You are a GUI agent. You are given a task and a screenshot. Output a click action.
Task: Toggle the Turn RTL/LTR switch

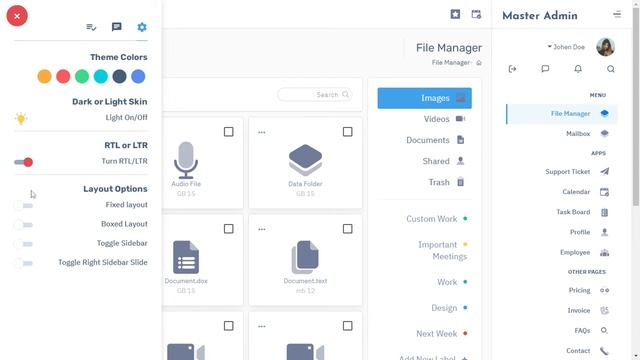tap(24, 162)
